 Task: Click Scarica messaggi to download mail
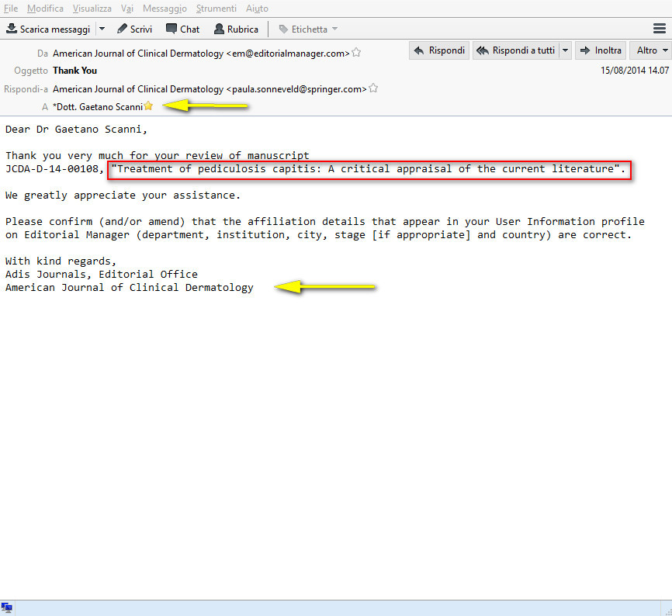click(48, 29)
